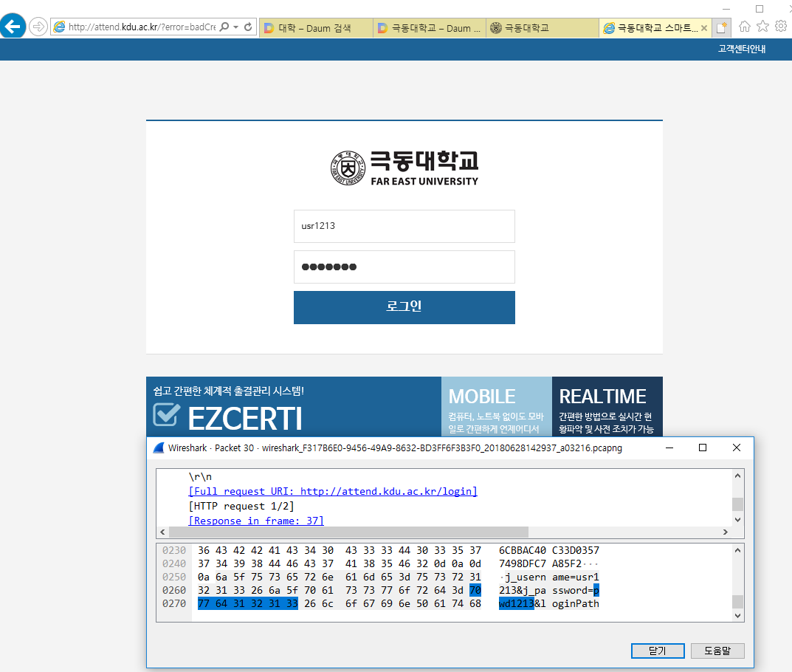This screenshot has height=672, width=792.
Task: Select the [HTTP request 1/2] line
Action: coord(241,507)
